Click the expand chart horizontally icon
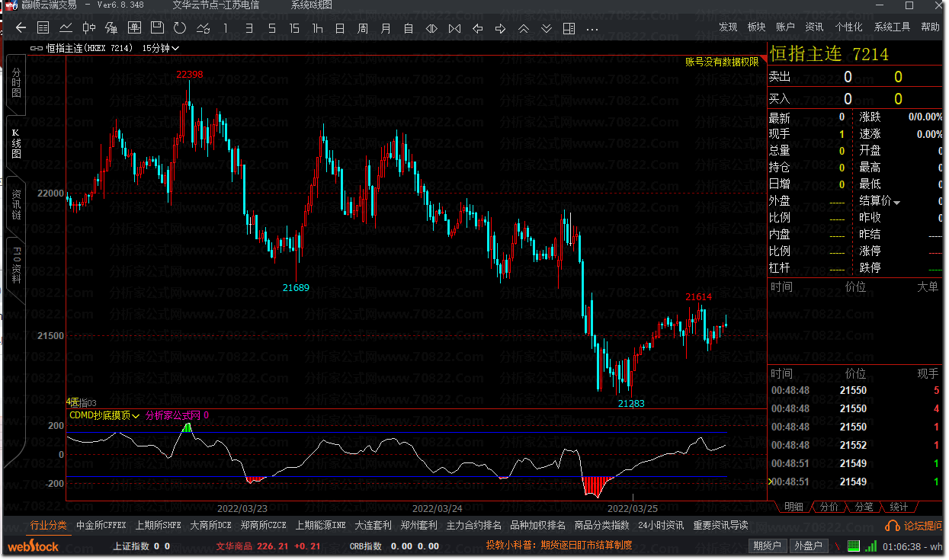This screenshot has height=560, width=949. click(431, 28)
